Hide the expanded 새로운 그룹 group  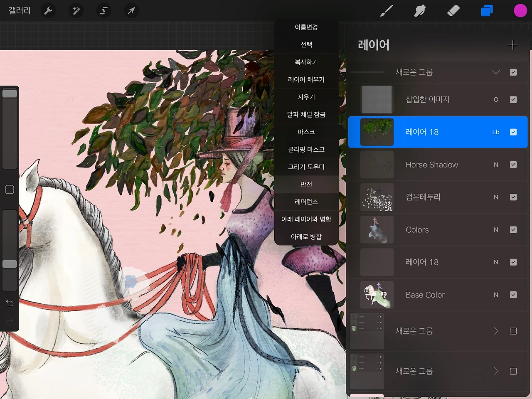(513, 72)
